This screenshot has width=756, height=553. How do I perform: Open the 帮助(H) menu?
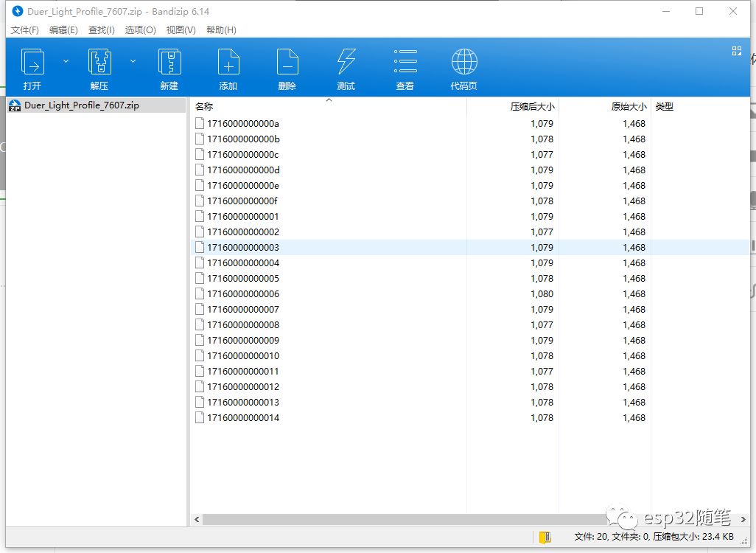click(x=221, y=30)
